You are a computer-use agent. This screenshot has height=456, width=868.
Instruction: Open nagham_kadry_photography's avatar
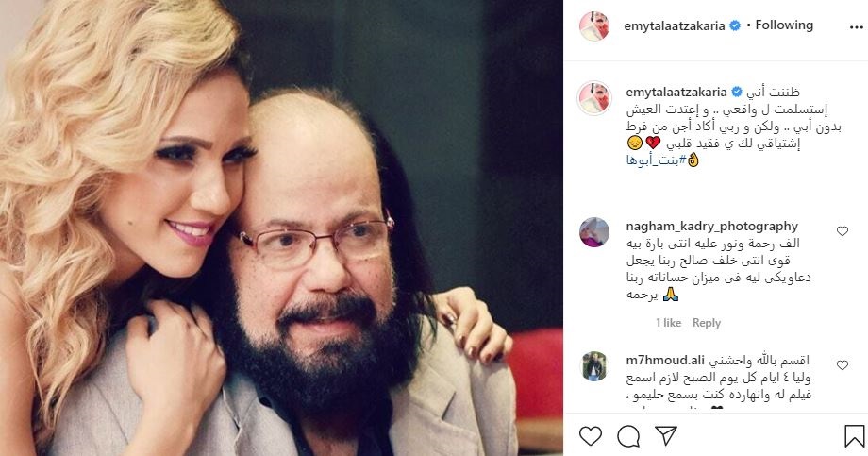594,232
